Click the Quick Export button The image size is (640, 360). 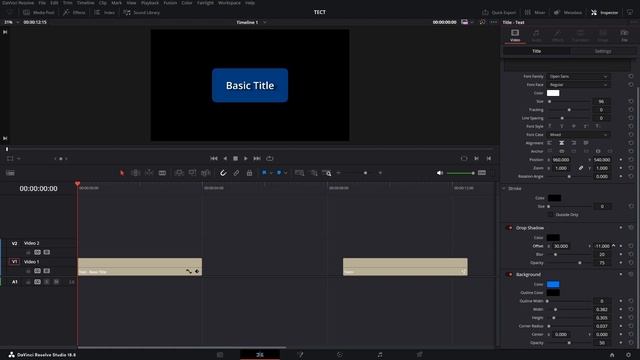point(499,13)
